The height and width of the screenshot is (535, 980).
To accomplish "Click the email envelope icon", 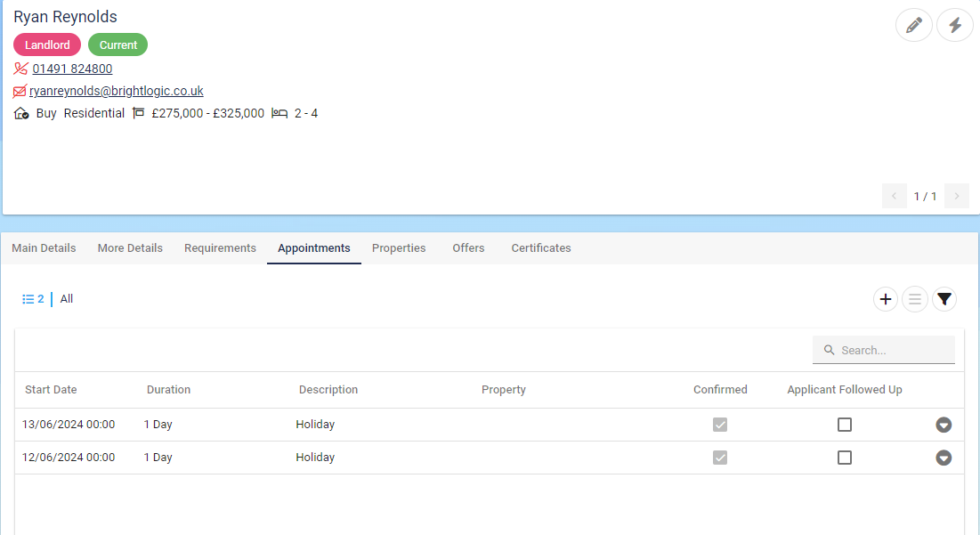I will coord(20,92).
